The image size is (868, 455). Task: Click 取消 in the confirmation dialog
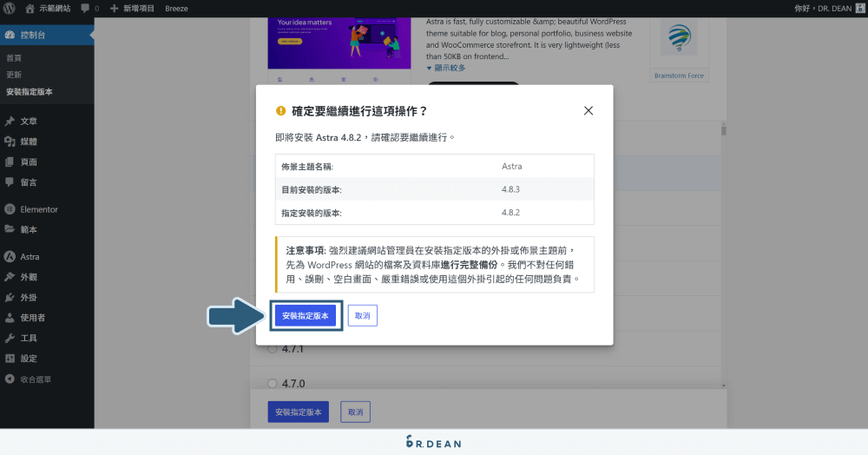[x=363, y=315]
